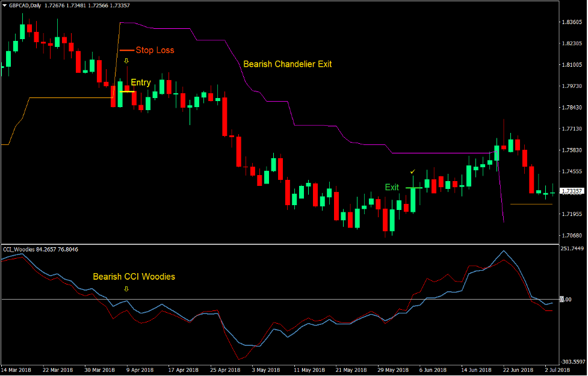Image resolution: width=588 pixels, height=376 pixels.
Task: Click the Bearish Chandelier Exit label
Action: 288,64
